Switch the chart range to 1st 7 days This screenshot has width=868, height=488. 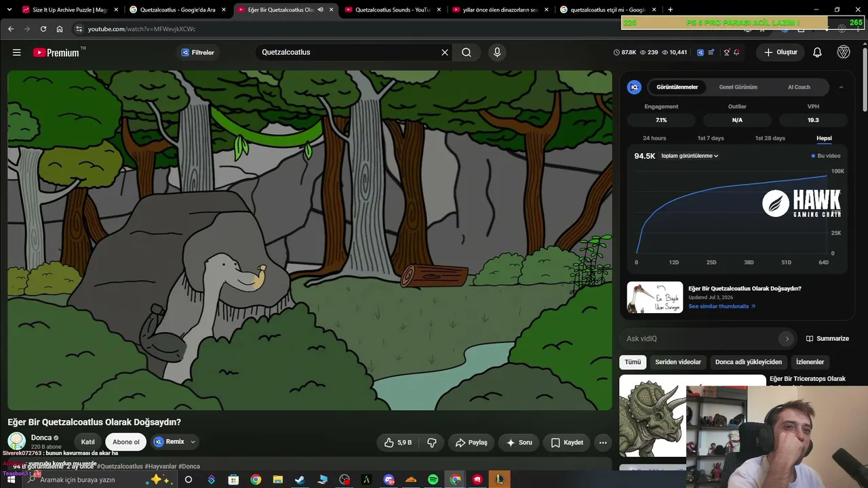[711, 138]
